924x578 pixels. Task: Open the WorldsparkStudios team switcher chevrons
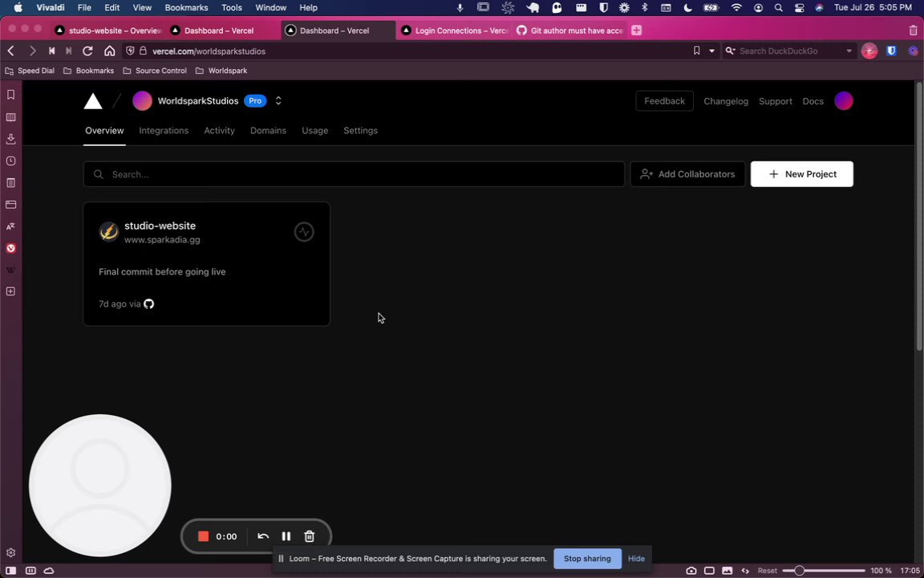coord(279,101)
